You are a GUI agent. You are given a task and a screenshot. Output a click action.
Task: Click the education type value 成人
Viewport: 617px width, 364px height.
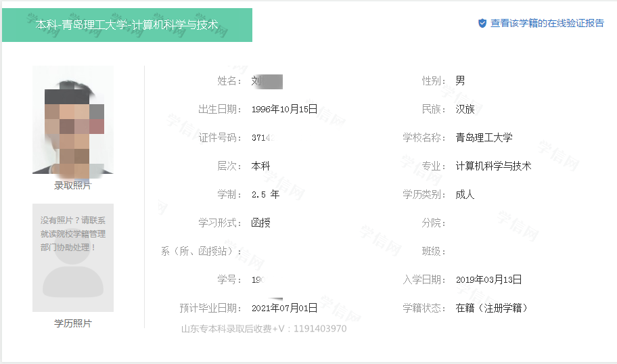465,194
